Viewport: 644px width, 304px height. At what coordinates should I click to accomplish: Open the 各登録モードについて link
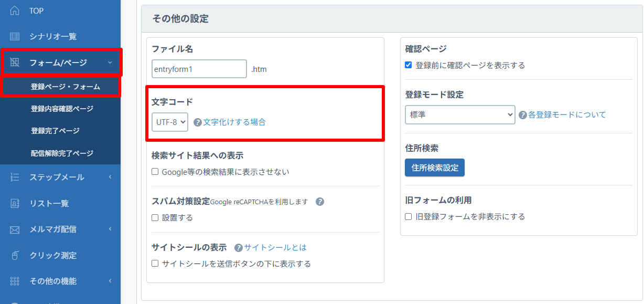tap(566, 114)
